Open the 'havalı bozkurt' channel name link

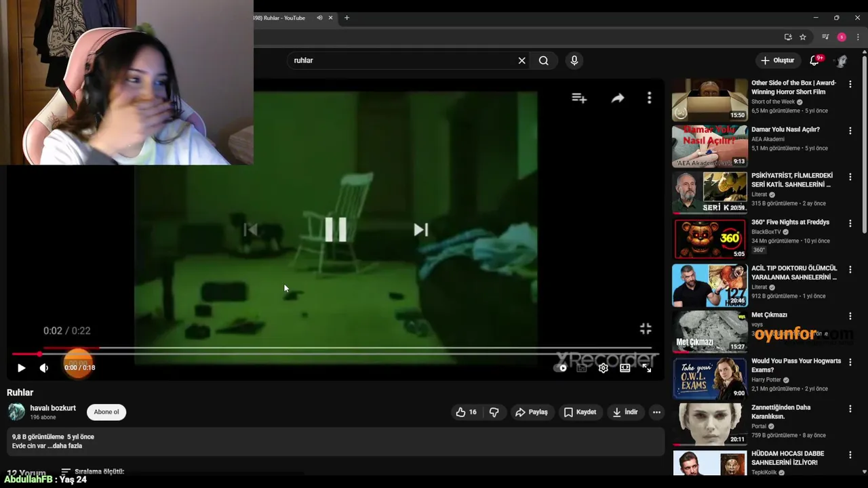[53, 408]
